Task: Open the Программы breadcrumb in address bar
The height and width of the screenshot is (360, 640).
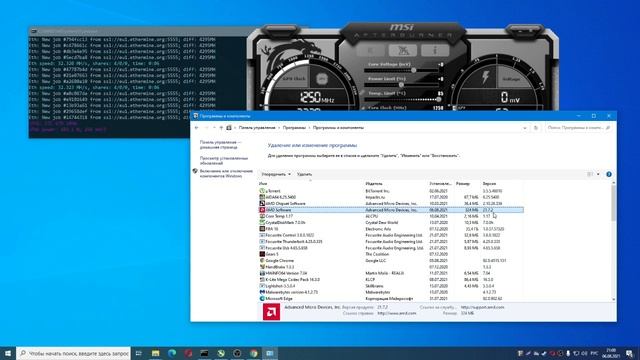Action: (294, 128)
